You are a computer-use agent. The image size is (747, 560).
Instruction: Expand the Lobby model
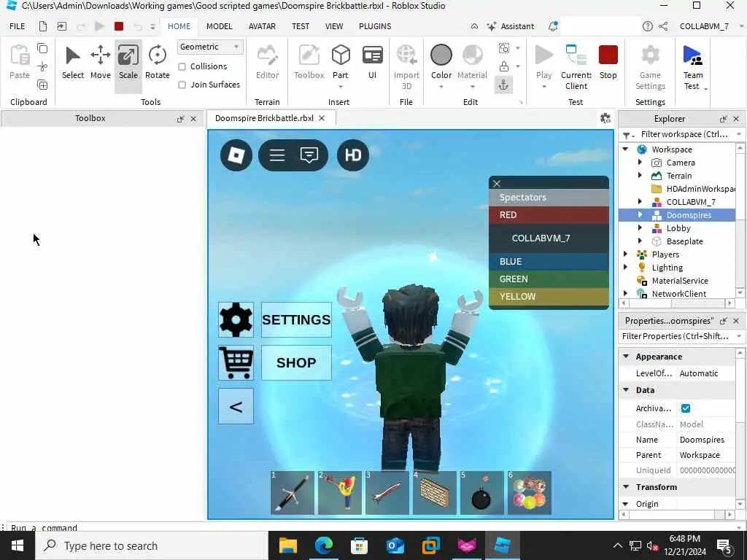(x=640, y=228)
